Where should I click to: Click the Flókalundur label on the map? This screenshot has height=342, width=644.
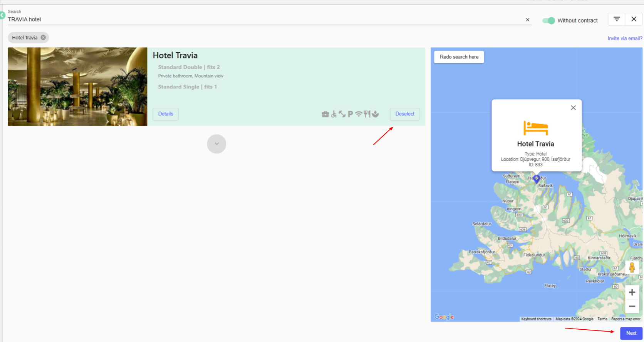pos(534,255)
